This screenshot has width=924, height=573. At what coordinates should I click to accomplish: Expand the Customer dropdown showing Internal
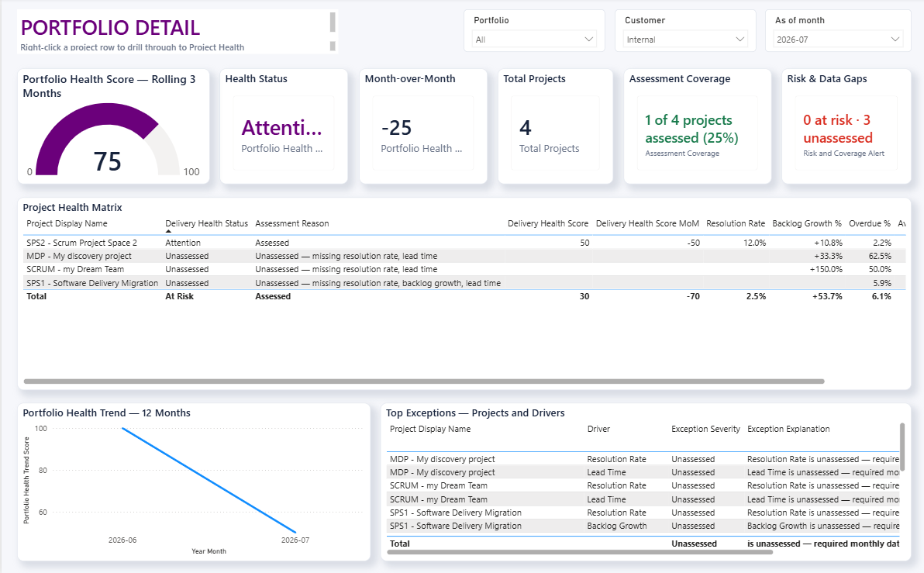(x=685, y=40)
